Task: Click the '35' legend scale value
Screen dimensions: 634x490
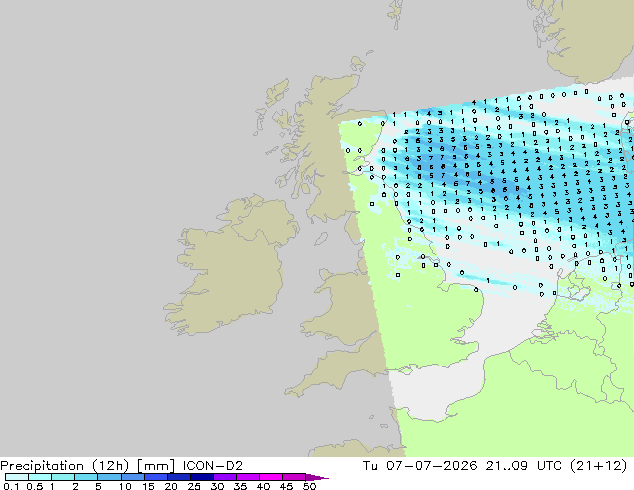Action: point(240,486)
